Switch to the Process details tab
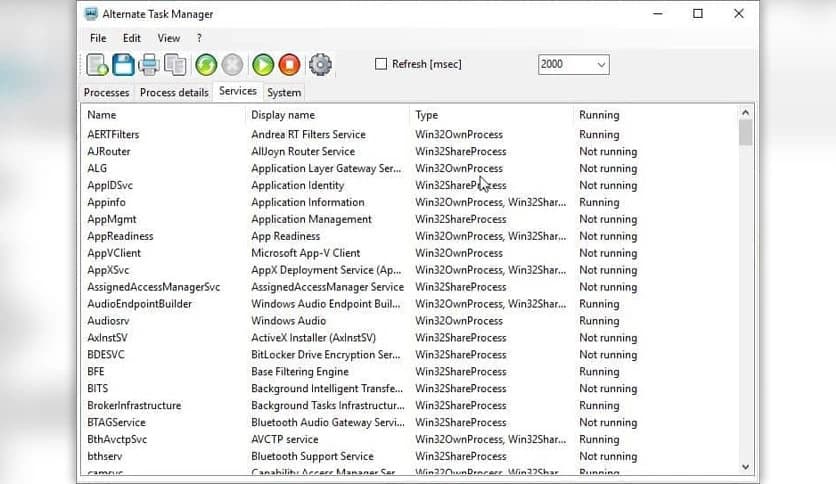Screen dimensions: 836x484 174,92
